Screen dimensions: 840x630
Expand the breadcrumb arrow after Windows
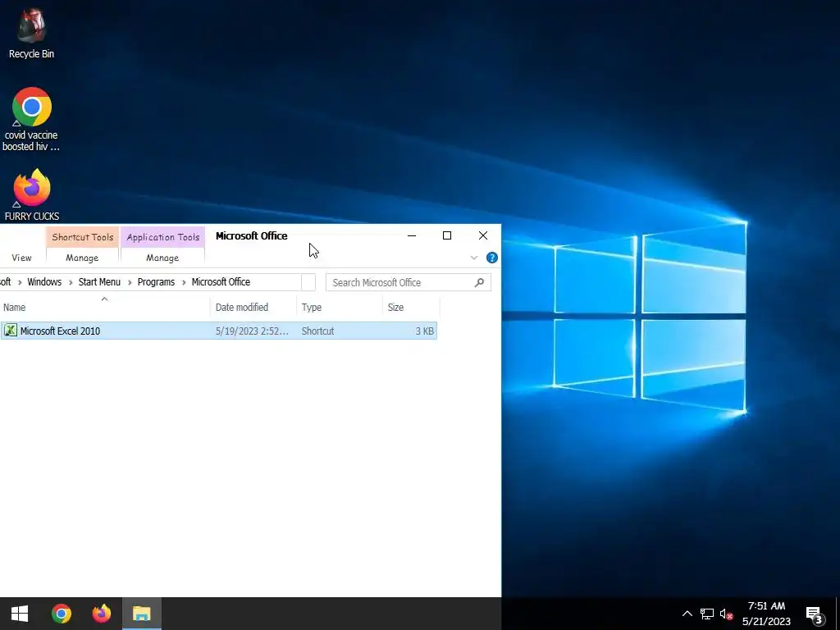[71, 282]
